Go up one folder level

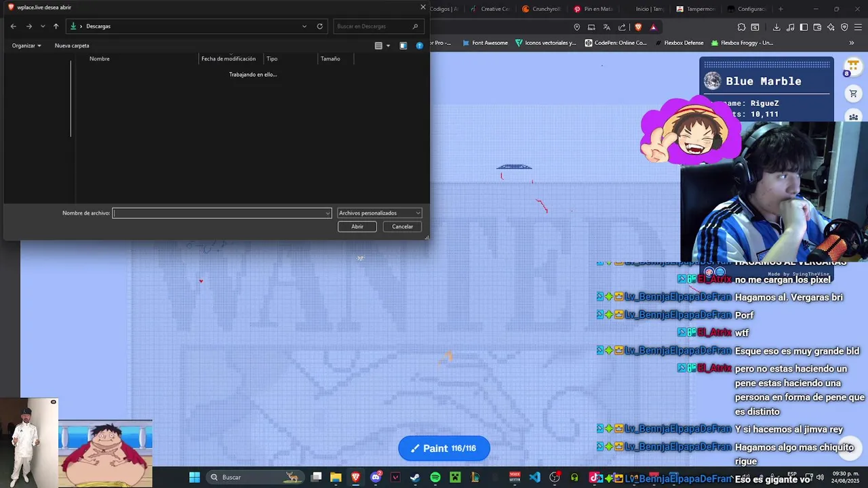pyautogui.click(x=56, y=26)
